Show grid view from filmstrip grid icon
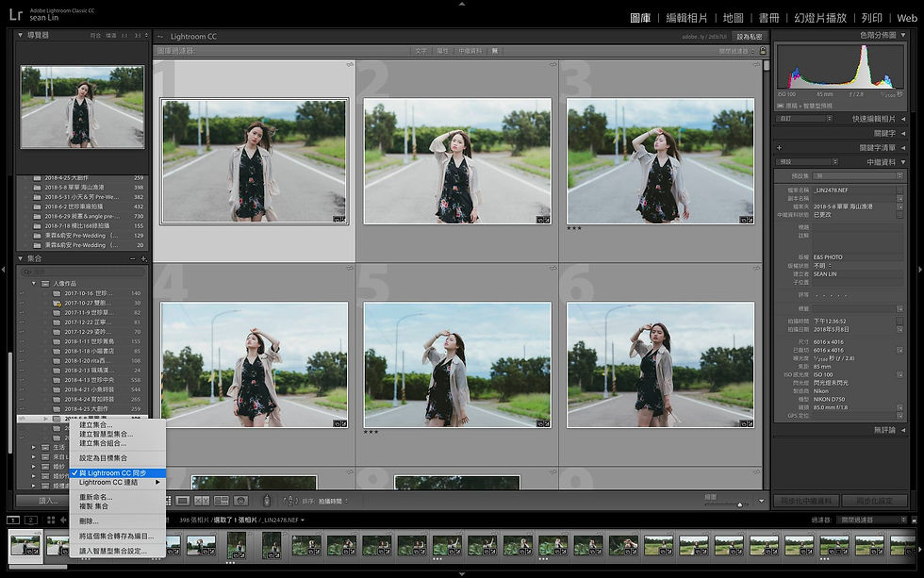The width and height of the screenshot is (924, 578). coord(51,520)
